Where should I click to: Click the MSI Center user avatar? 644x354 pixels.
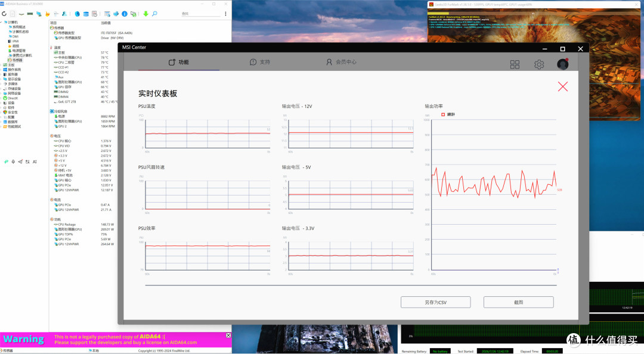click(563, 64)
